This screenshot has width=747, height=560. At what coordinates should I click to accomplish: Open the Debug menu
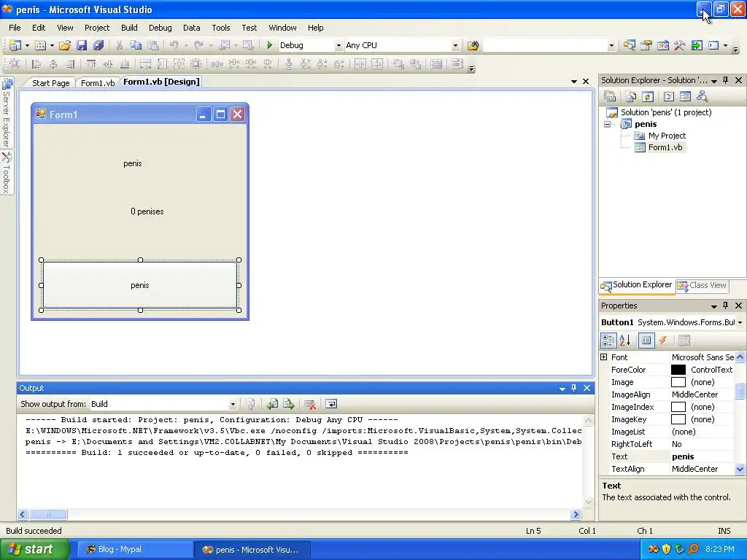coord(160,28)
